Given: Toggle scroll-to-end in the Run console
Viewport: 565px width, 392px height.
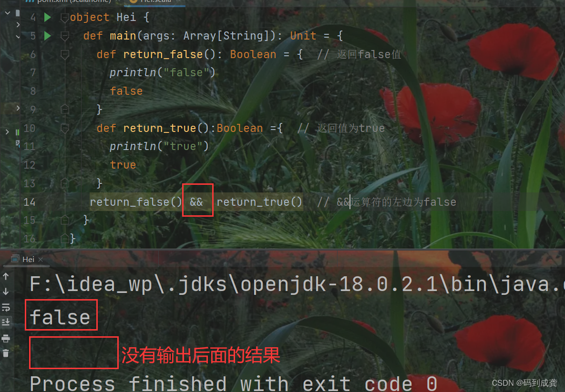Looking at the screenshot, I should pos(6,322).
